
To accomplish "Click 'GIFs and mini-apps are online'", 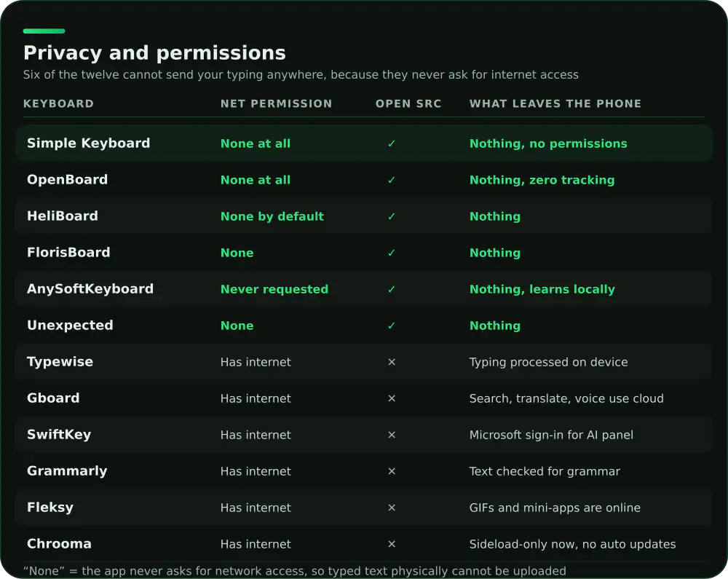I will [x=555, y=508].
